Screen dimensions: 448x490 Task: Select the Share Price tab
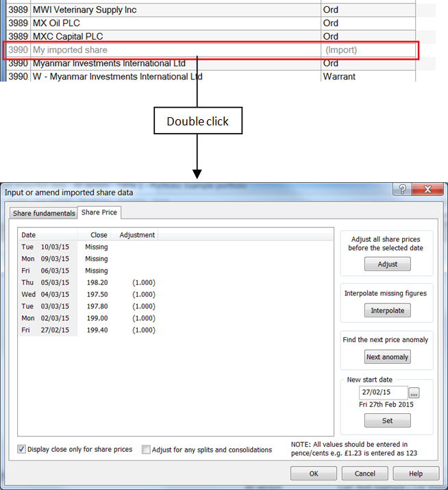99,212
